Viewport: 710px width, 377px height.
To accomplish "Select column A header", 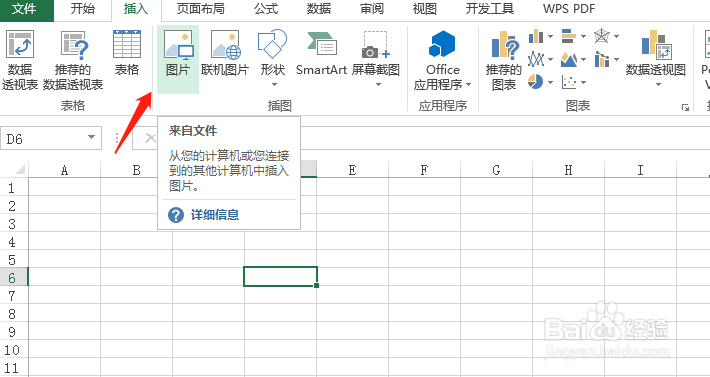I will point(64,170).
